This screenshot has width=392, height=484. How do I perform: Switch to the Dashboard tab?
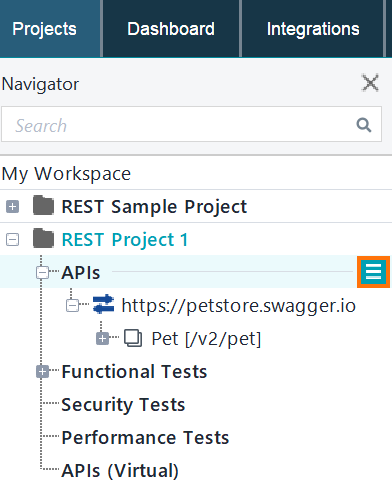pyautogui.click(x=171, y=29)
